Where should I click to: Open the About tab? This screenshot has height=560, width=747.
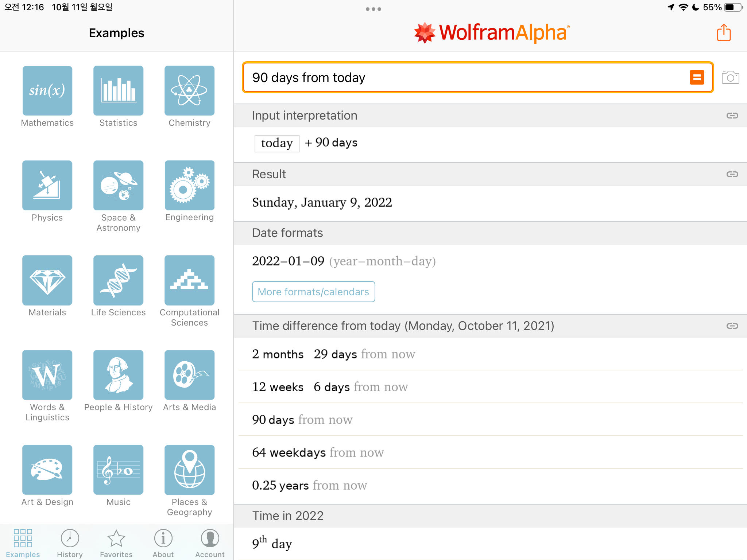[x=163, y=543]
